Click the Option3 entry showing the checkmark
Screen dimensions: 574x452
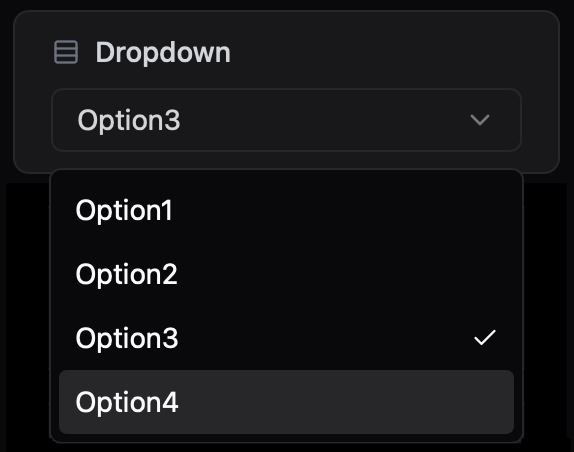[287, 338]
